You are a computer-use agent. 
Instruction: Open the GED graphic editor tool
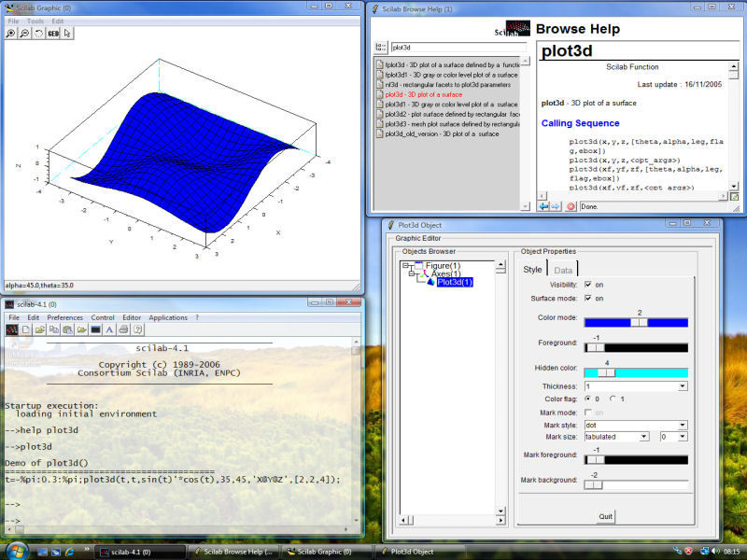coord(53,33)
